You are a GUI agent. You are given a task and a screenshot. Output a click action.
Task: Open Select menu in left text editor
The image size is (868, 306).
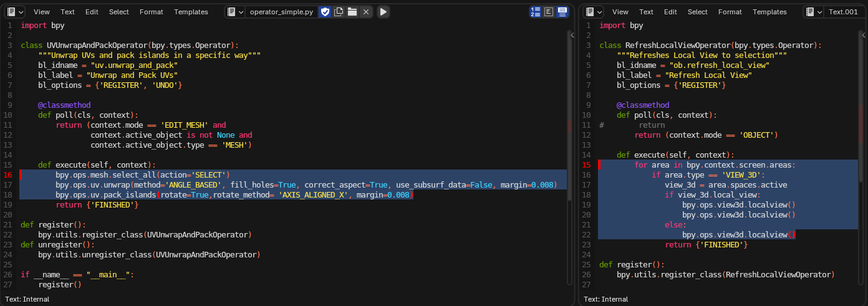click(119, 12)
